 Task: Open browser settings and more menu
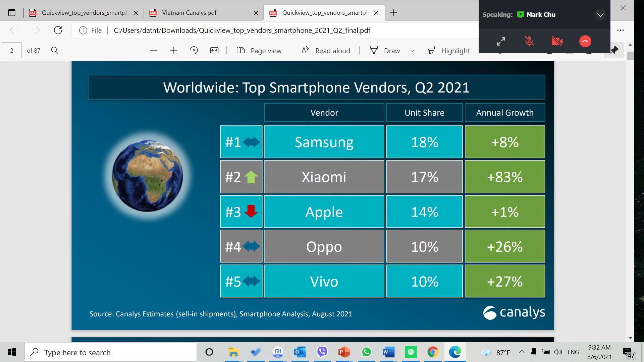tap(621, 30)
